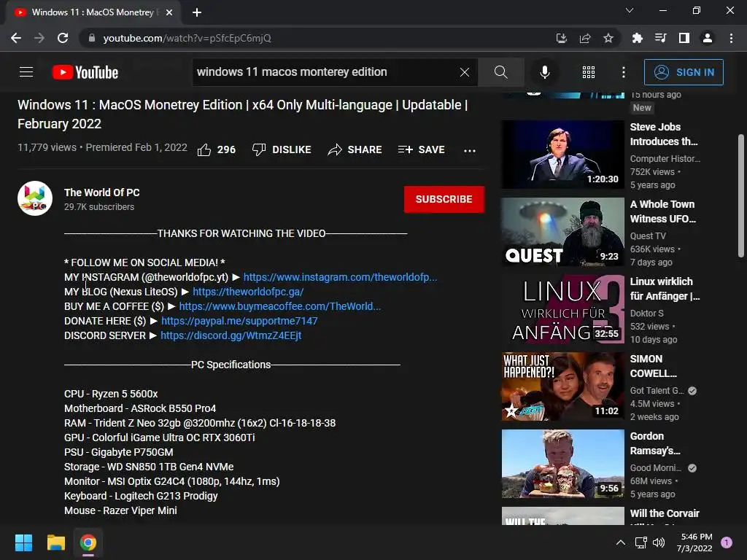Subscribe to The World Of PC
The width and height of the screenshot is (747, 560).
444,199
